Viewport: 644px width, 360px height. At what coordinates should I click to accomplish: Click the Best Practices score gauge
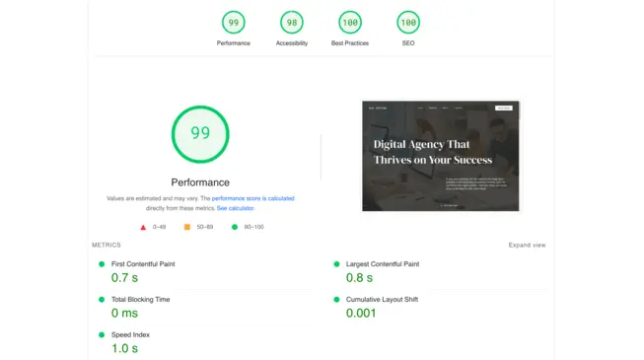pos(350,22)
